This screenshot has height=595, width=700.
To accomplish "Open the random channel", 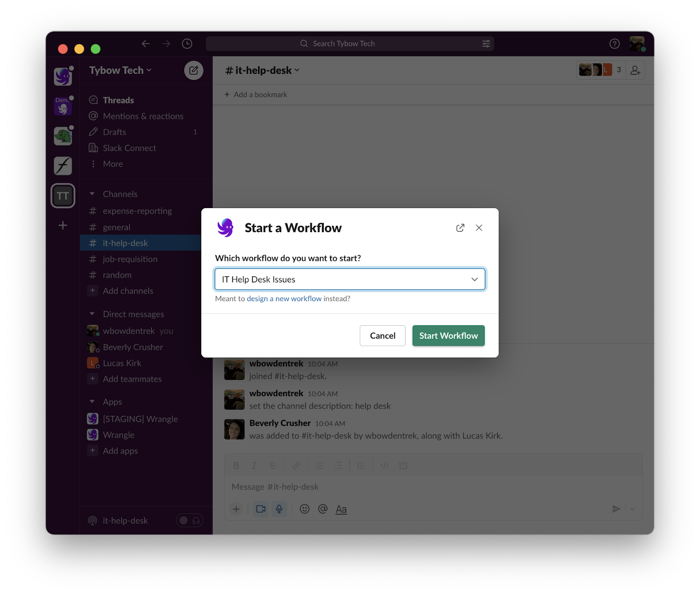I will [x=117, y=275].
